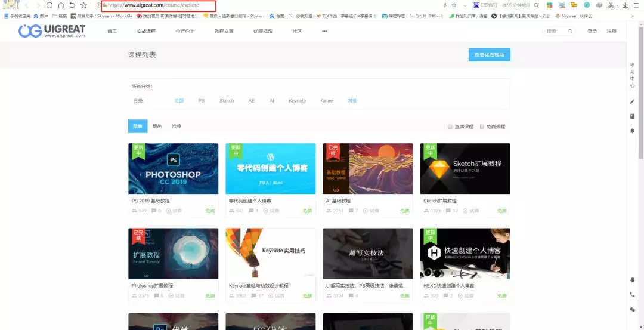
Task: Click the WeChat icon in right sidebar
Action: tap(633, 310)
